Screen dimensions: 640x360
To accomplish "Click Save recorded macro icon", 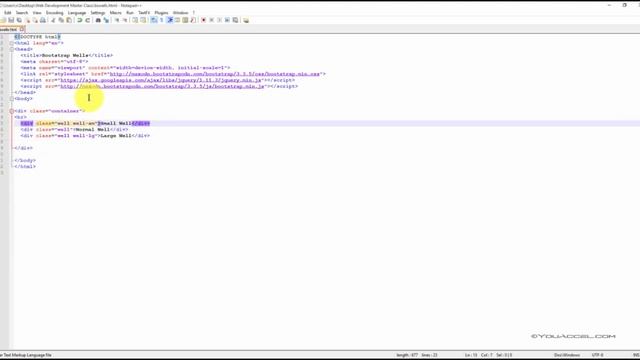I will coord(236,20).
